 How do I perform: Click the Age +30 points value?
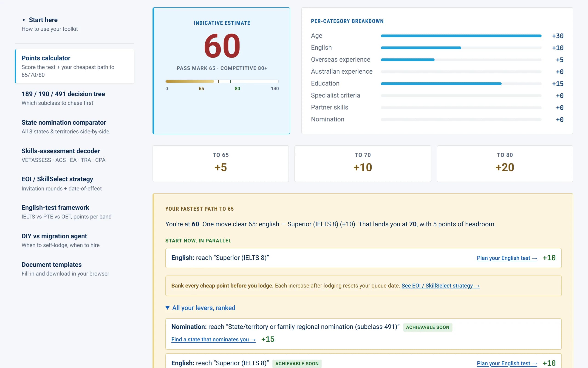(x=558, y=36)
